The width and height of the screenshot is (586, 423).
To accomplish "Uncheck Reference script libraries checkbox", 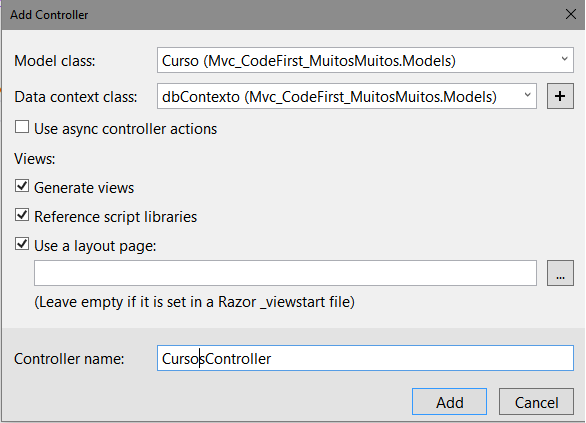I will (22, 215).
